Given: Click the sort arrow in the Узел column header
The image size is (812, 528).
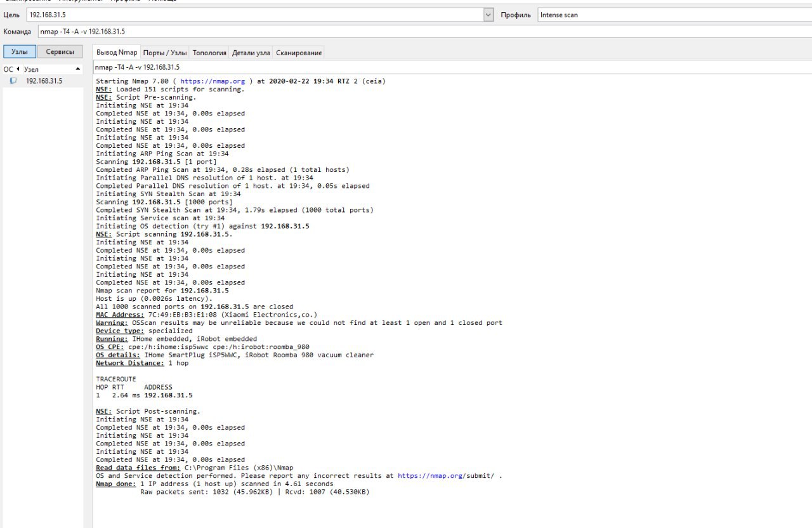Looking at the screenshot, I should pyautogui.click(x=78, y=69).
